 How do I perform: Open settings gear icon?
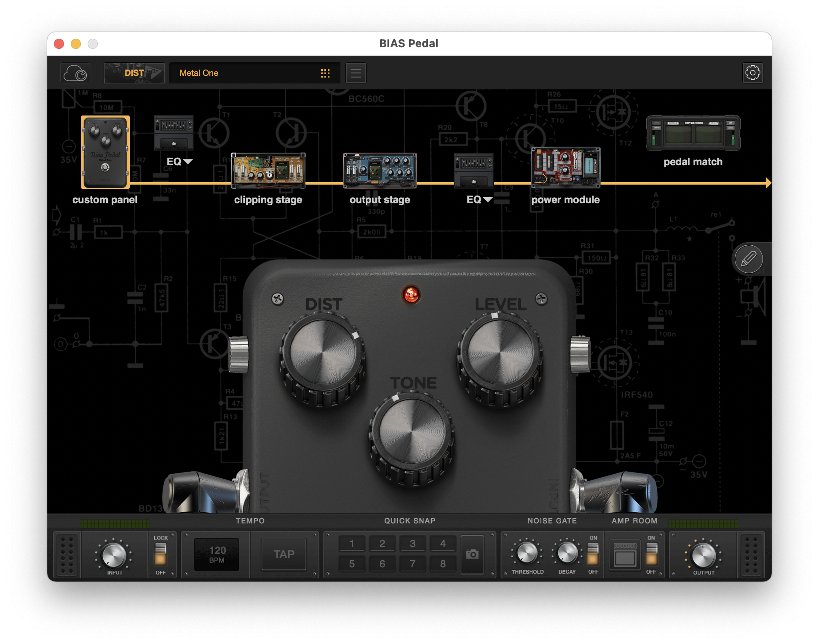coord(752,73)
